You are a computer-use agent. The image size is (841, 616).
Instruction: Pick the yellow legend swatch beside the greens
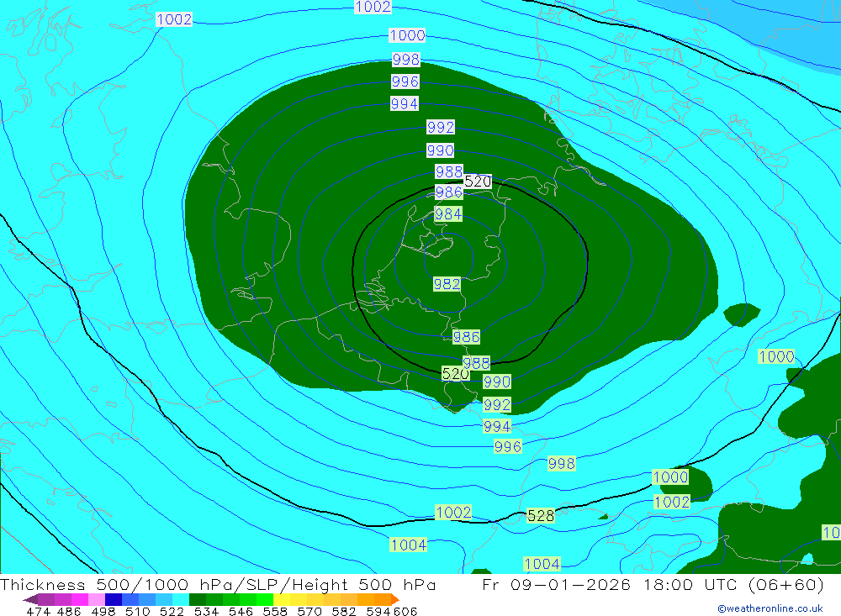[282, 599]
